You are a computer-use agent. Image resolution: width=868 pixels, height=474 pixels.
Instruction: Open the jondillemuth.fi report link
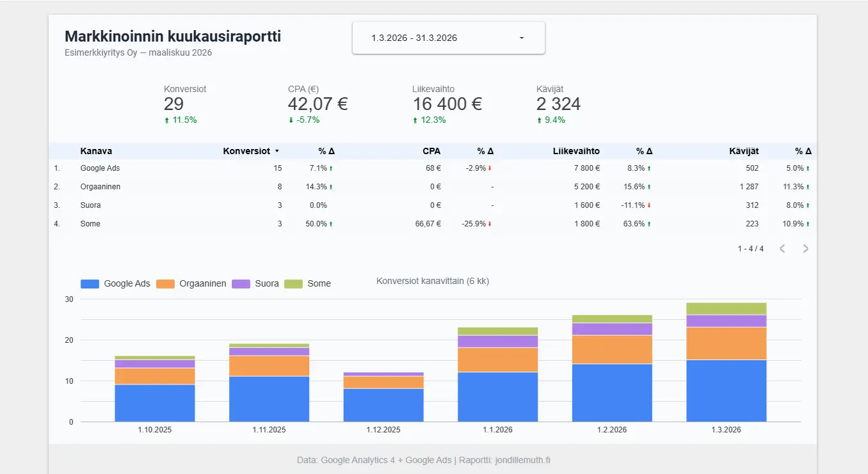click(x=524, y=459)
